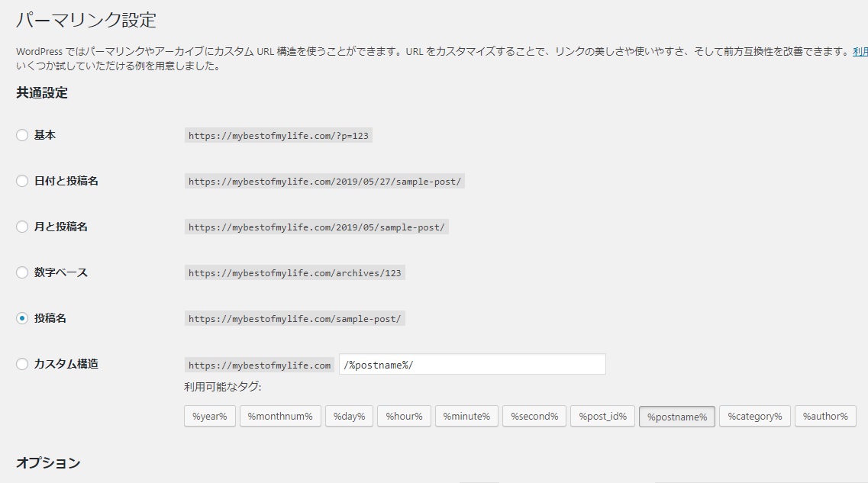Insert the %post_id% tag

pyautogui.click(x=603, y=416)
